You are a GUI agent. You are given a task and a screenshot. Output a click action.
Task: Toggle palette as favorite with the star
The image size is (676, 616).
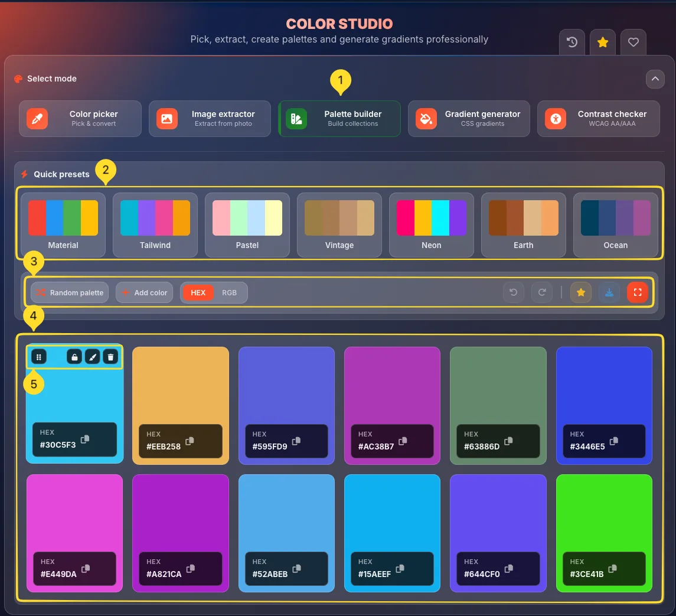tap(580, 292)
